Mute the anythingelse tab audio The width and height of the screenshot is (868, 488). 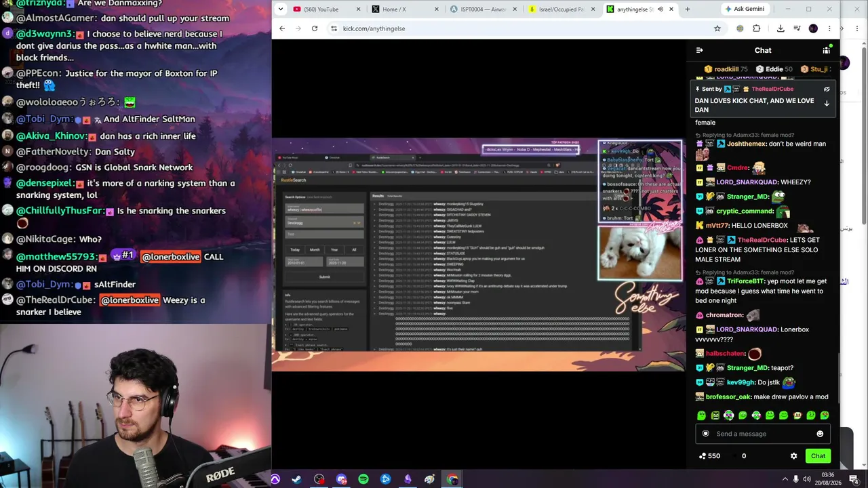[x=660, y=9]
